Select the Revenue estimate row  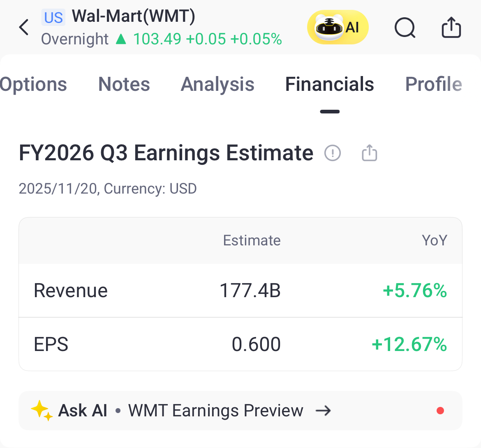coord(240,291)
